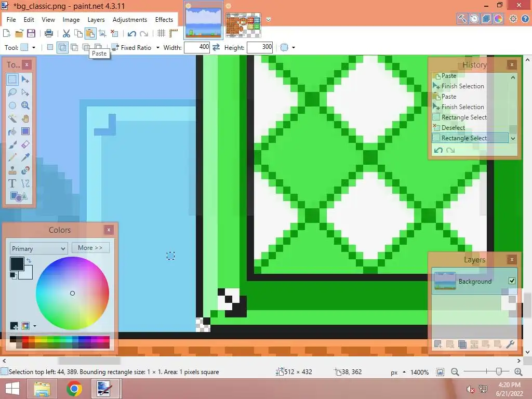Open the Edit menu
Viewport: 532px width, 399px height.
29,19
